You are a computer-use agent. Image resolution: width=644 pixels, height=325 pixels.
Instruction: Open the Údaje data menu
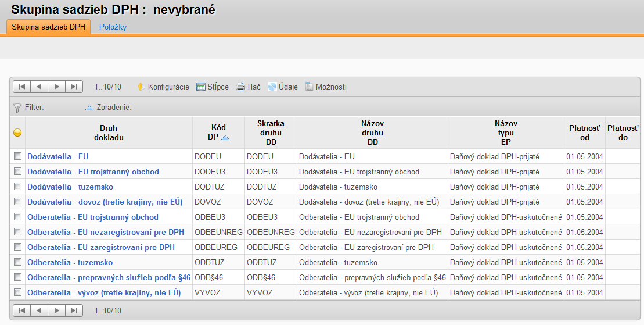(x=283, y=87)
